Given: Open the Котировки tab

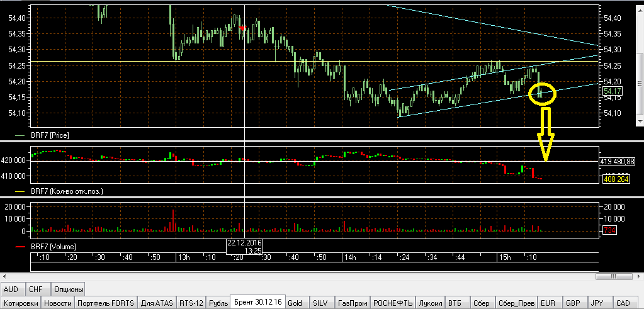Looking at the screenshot, I should (x=20, y=303).
